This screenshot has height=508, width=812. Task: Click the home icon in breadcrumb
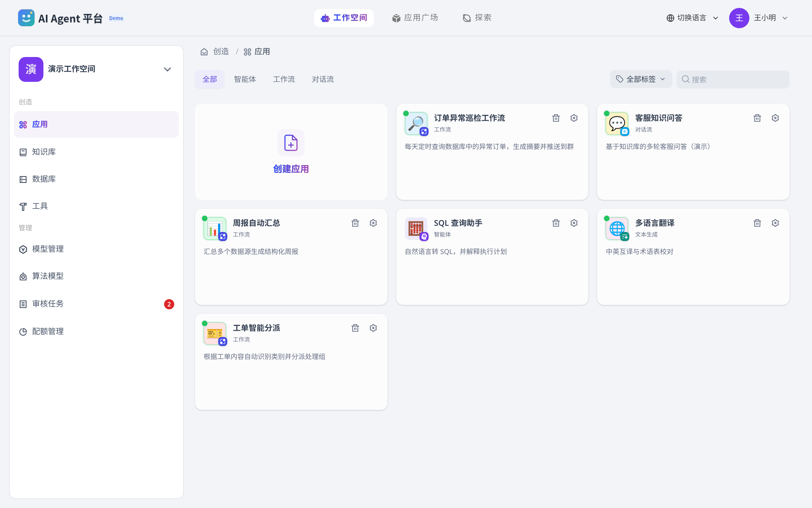pos(204,52)
